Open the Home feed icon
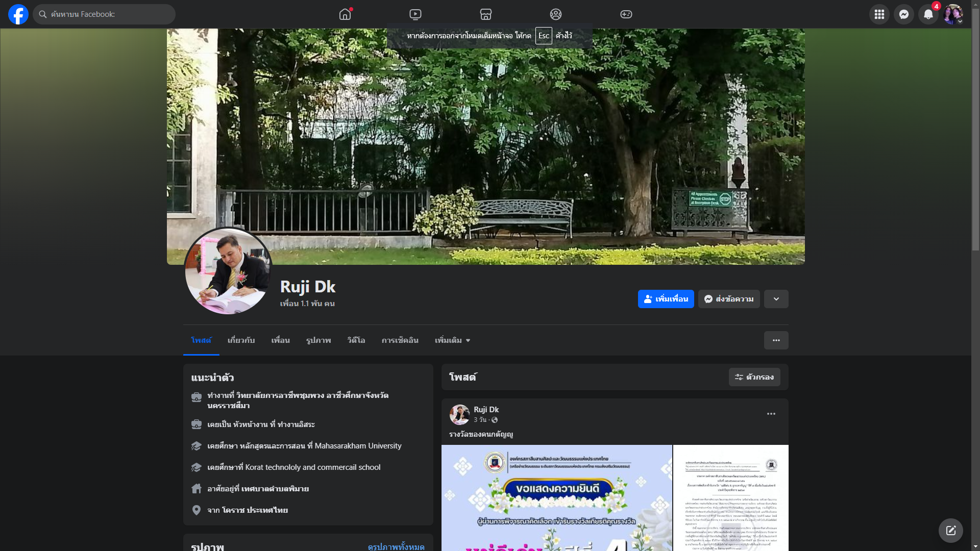The height and width of the screenshot is (551, 980). click(x=345, y=14)
